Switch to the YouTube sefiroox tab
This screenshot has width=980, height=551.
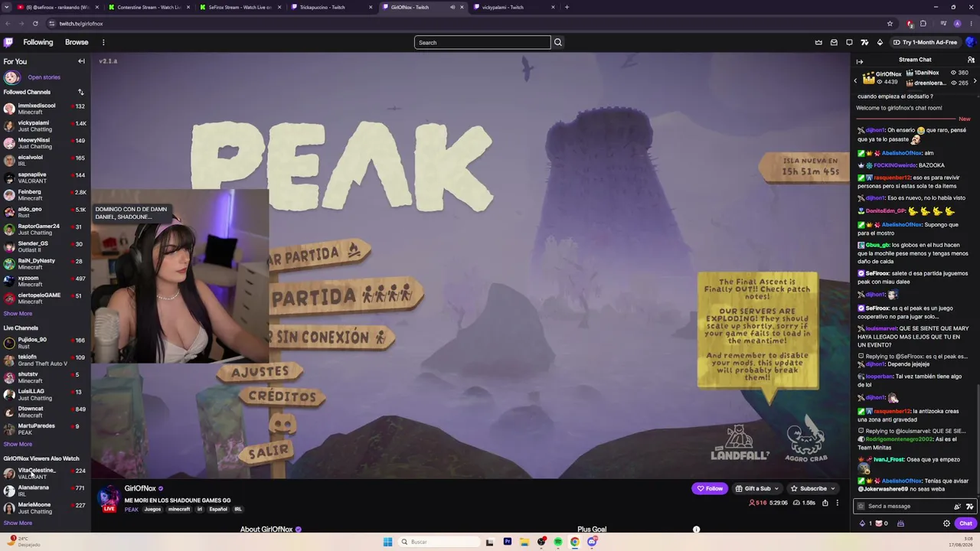click(57, 8)
